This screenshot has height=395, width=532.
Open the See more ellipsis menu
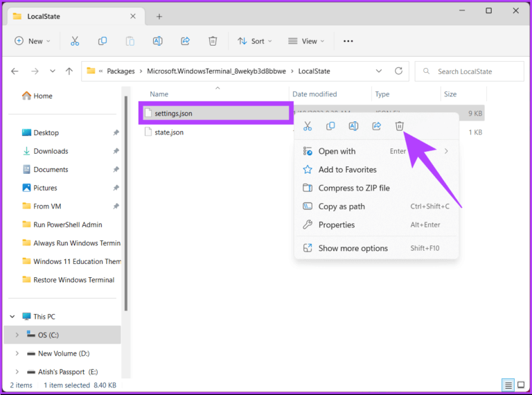pyautogui.click(x=348, y=41)
